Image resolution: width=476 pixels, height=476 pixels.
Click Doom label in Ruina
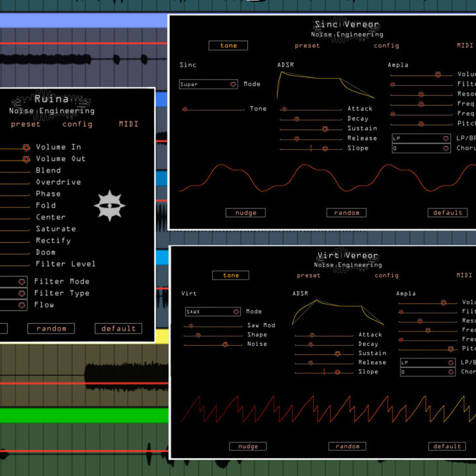tap(46, 253)
